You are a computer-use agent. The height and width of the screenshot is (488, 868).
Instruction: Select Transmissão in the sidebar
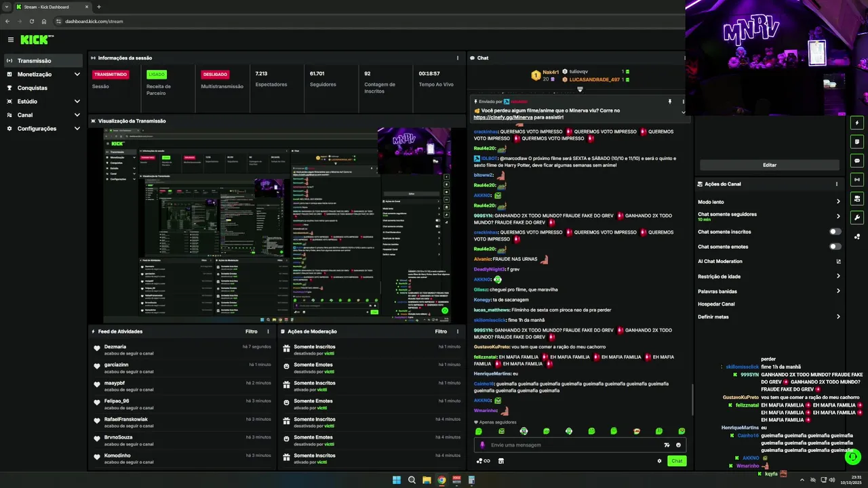point(43,61)
